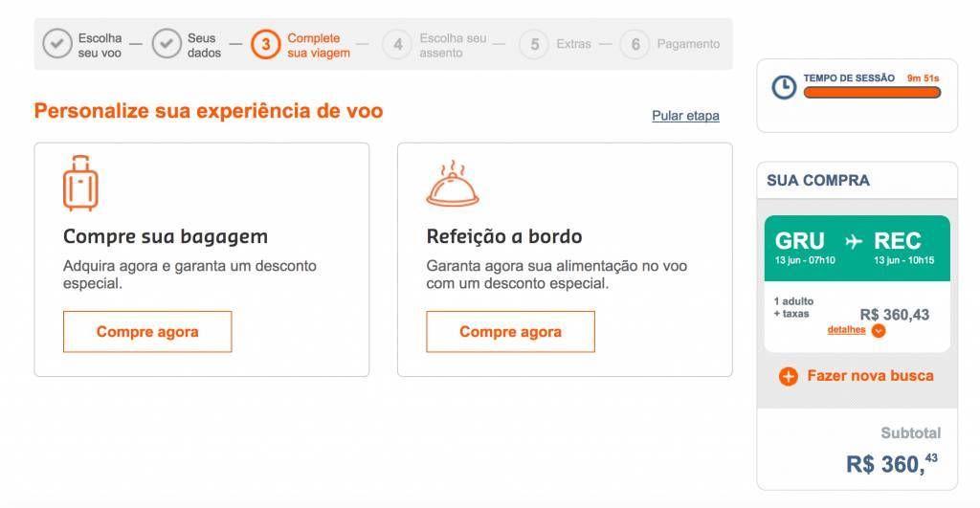This screenshot has height=508, width=980.
Task: Click the meal cloche icon
Action: point(453,184)
